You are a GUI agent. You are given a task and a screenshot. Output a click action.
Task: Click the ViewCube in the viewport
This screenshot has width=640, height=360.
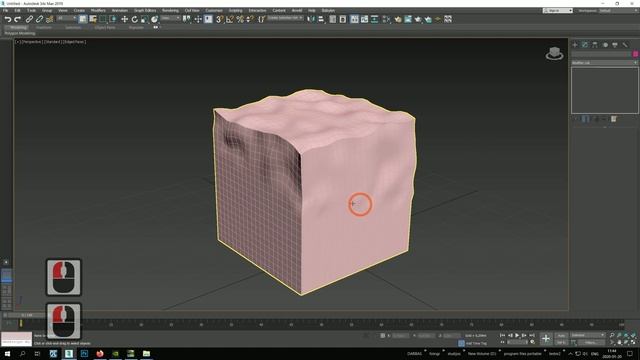coord(554,53)
